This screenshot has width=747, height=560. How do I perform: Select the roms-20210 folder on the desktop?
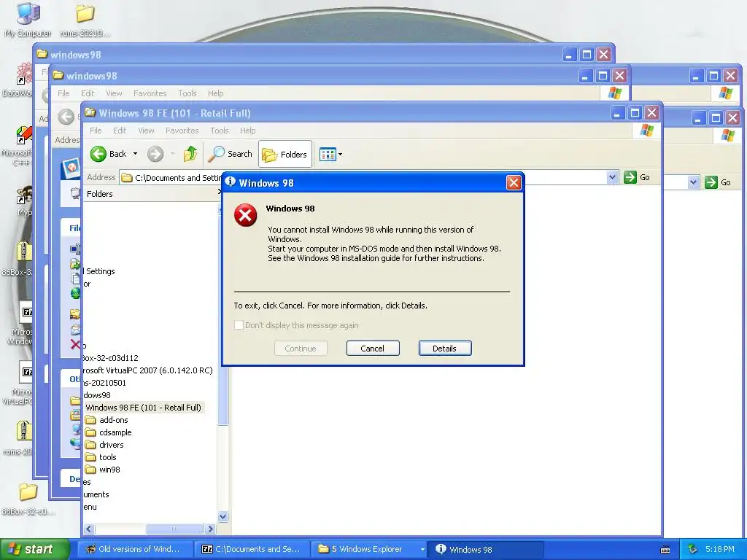pyautogui.click(x=85, y=20)
